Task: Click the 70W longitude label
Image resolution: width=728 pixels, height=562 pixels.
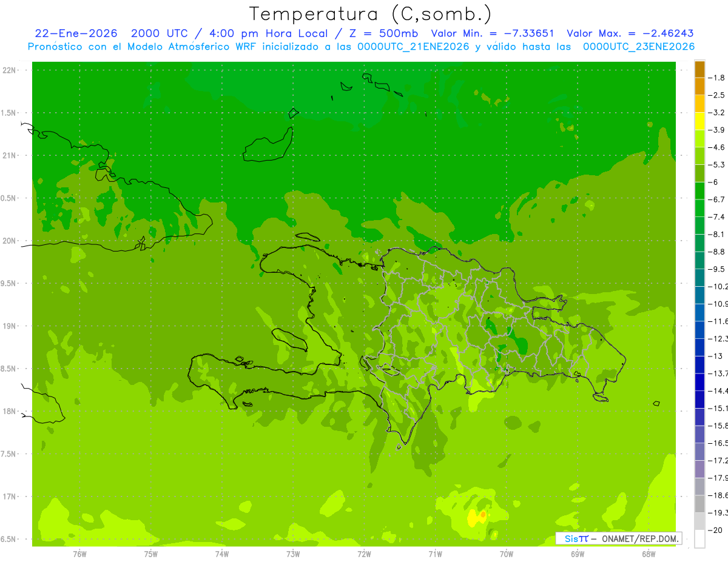Action: pos(507,554)
